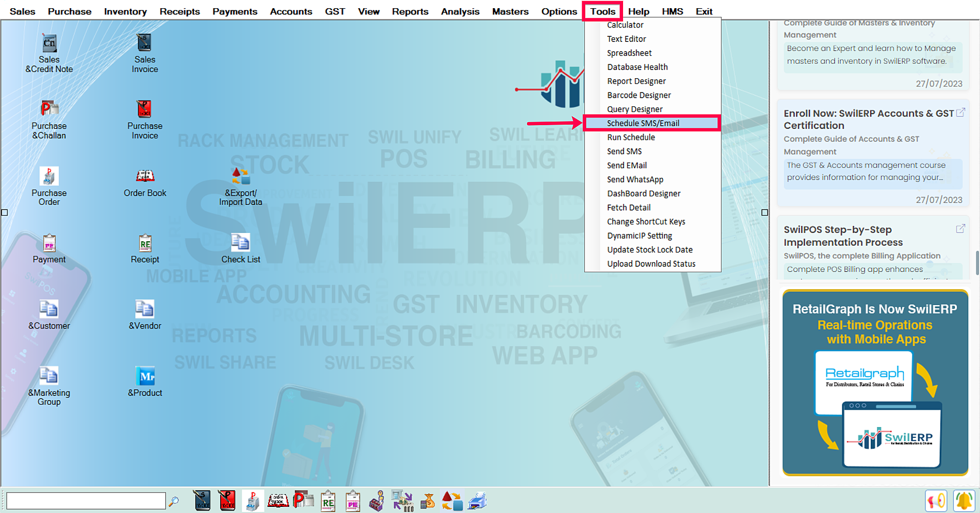The image size is (980, 513).
Task: Open the Purchase Challan desktop icon
Action: (x=49, y=120)
